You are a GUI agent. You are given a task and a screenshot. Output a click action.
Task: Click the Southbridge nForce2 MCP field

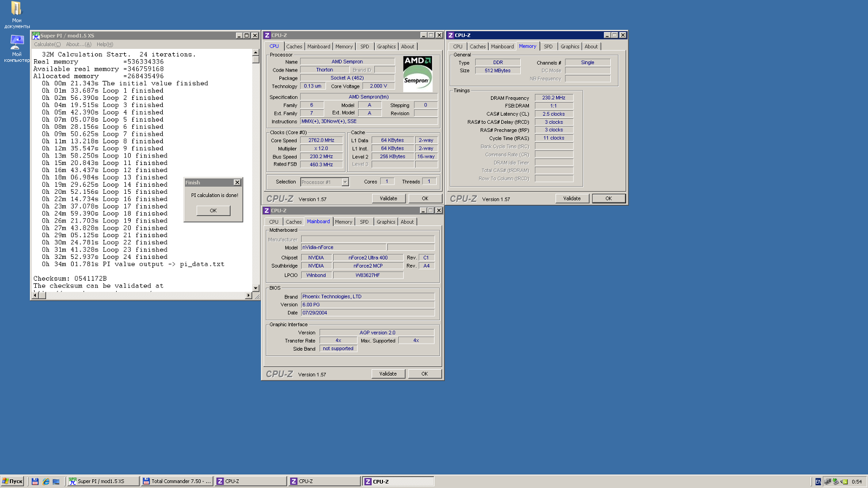[x=368, y=266]
